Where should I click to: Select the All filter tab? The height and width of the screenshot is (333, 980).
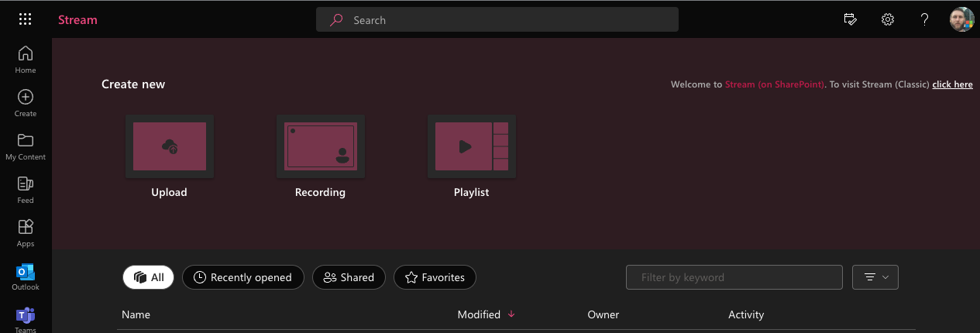point(149,277)
